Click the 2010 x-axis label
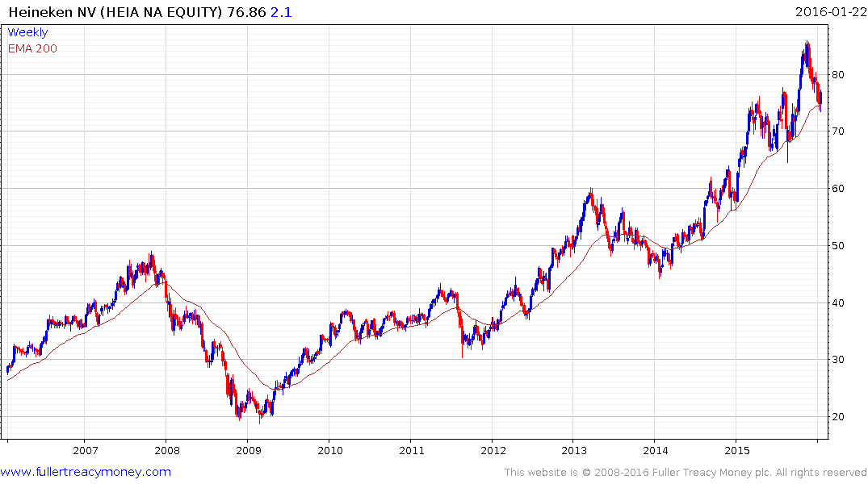Screen dimensions: 868x484 click(330, 450)
